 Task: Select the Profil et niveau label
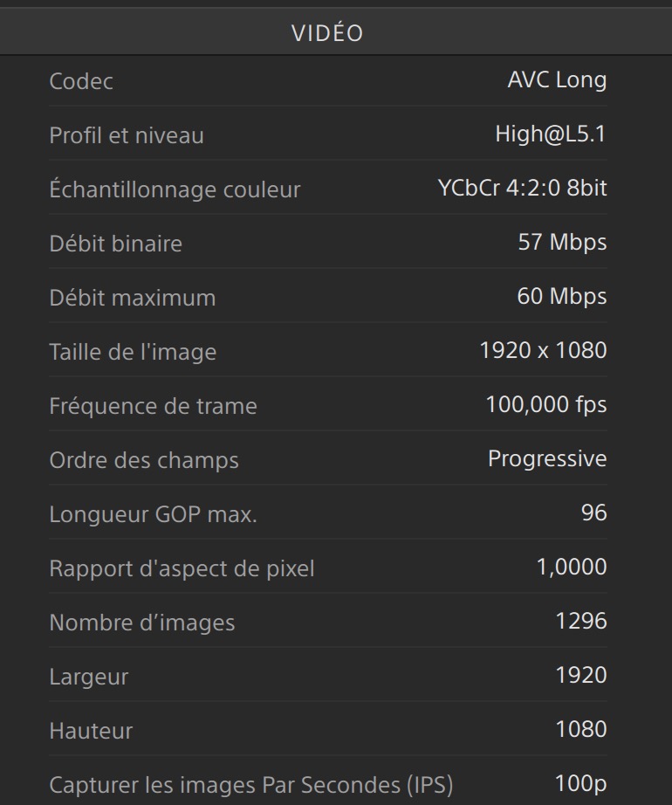click(x=127, y=136)
